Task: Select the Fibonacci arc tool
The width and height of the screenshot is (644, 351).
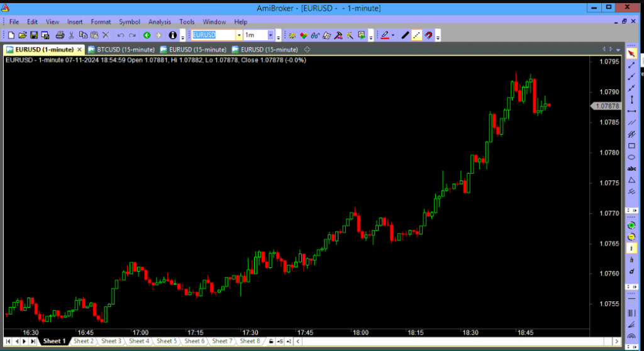Action: (x=631, y=336)
